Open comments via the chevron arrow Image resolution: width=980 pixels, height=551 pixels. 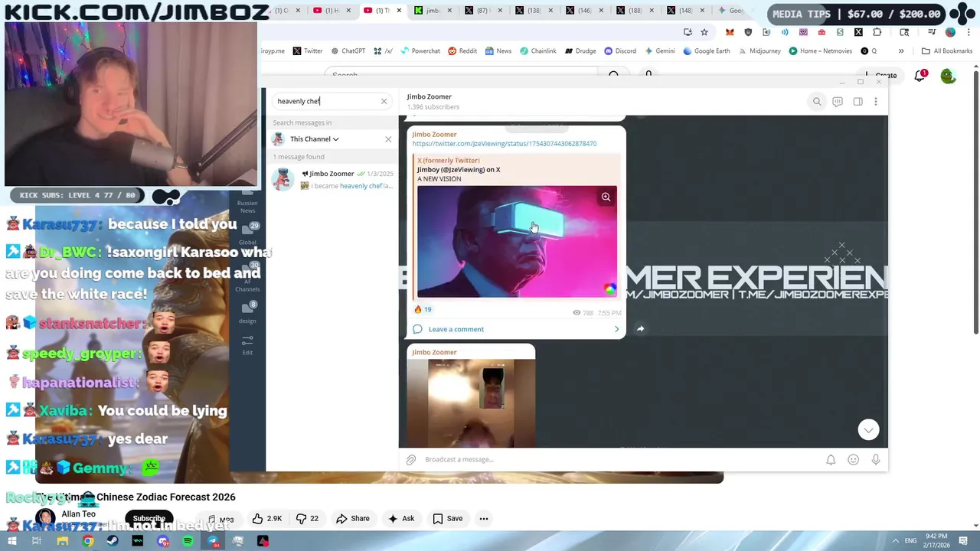[x=616, y=329]
